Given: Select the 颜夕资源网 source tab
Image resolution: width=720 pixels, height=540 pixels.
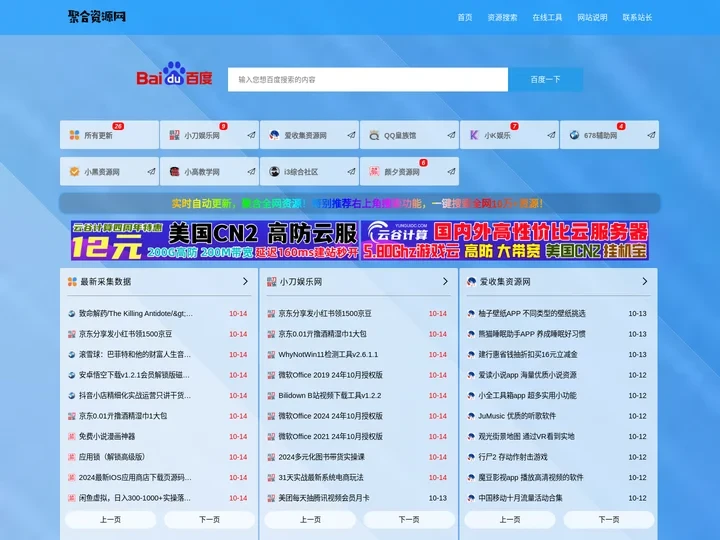Looking at the screenshot, I should [x=410, y=171].
